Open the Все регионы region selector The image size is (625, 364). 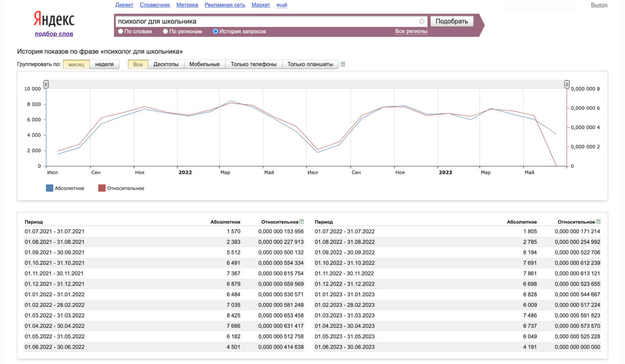click(411, 32)
